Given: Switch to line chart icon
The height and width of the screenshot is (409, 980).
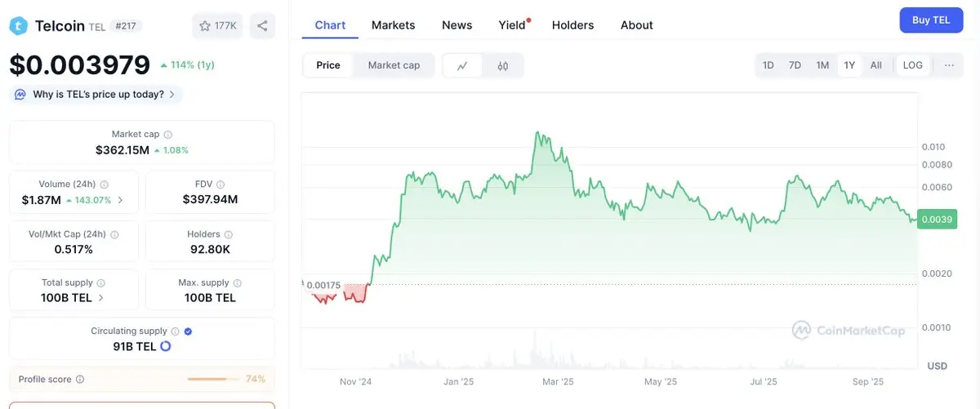Looking at the screenshot, I should 462,65.
